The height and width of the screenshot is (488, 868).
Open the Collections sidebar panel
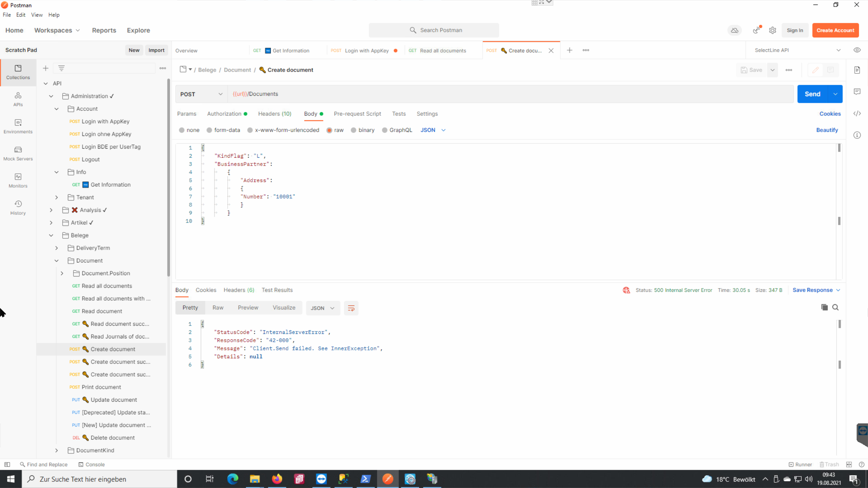[x=18, y=72]
